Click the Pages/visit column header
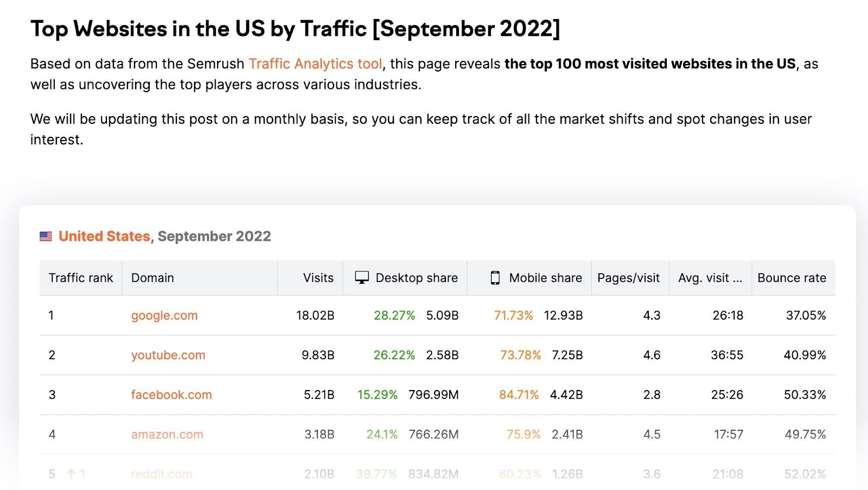The height and width of the screenshot is (490, 868). pos(630,278)
